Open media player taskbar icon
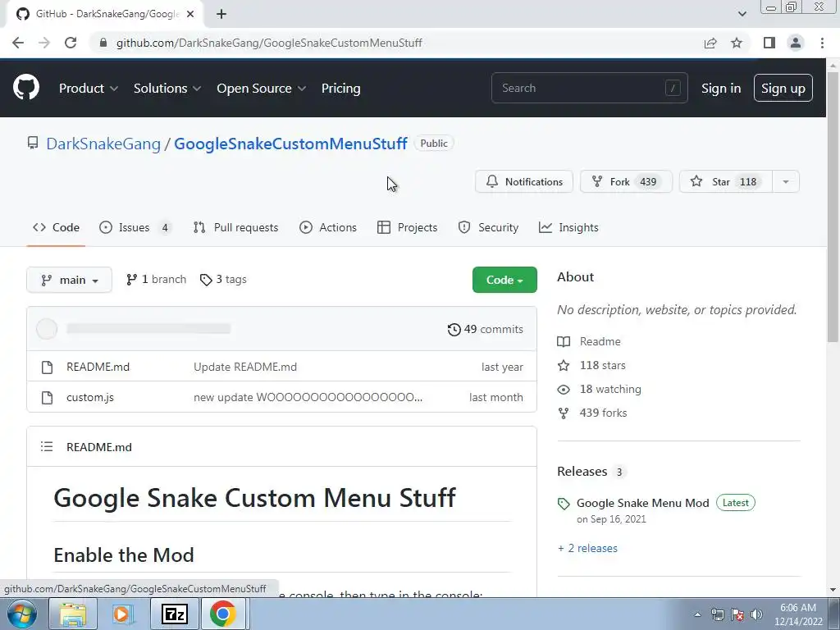840x630 pixels. [123, 614]
